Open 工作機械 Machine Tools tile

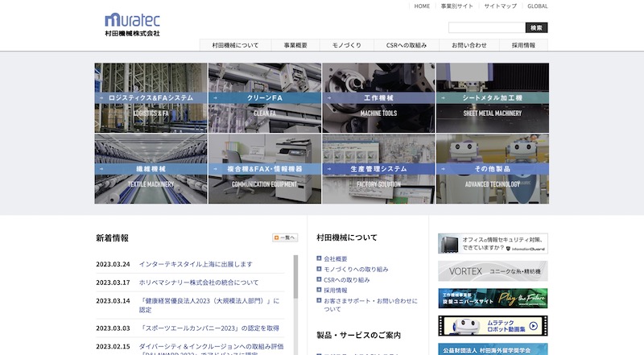[x=378, y=97]
